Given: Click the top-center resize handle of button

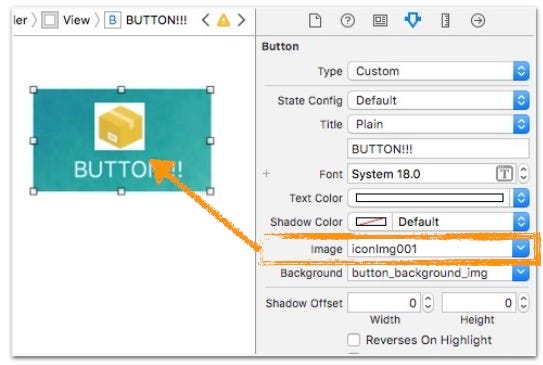Looking at the screenshot, I should pyautogui.click(x=121, y=90).
